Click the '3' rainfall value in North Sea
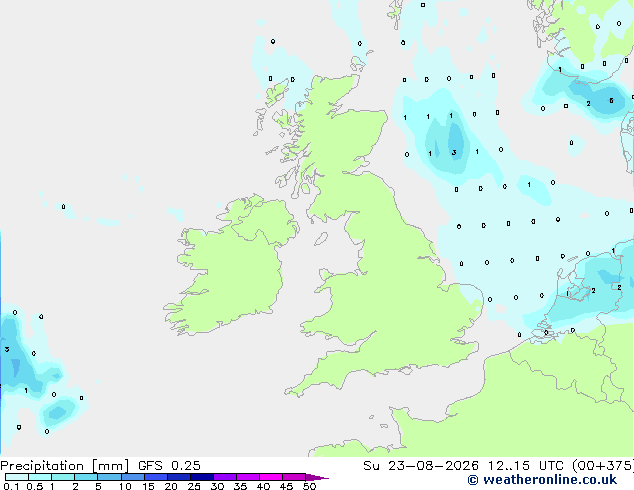634x490 pixels. pos(454,152)
